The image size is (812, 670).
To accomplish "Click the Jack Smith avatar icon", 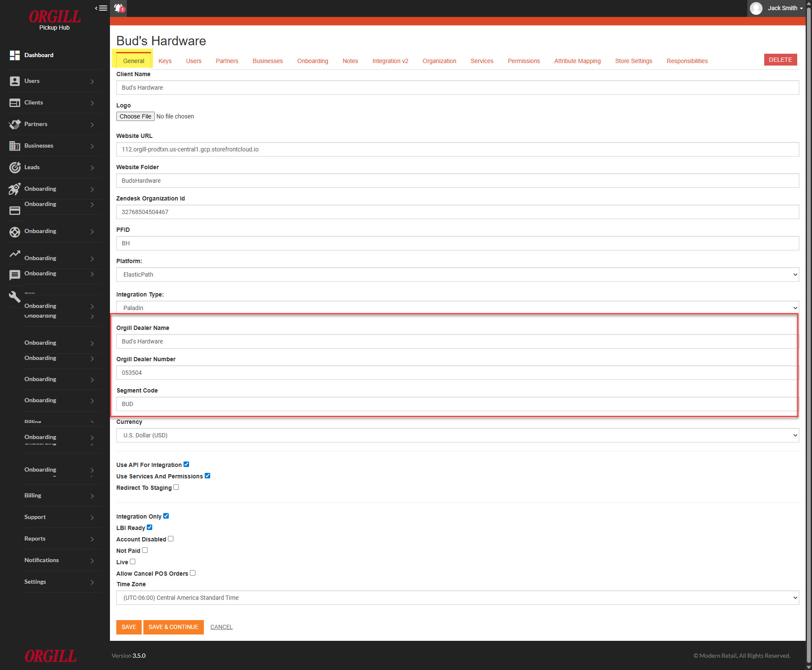I will point(756,8).
